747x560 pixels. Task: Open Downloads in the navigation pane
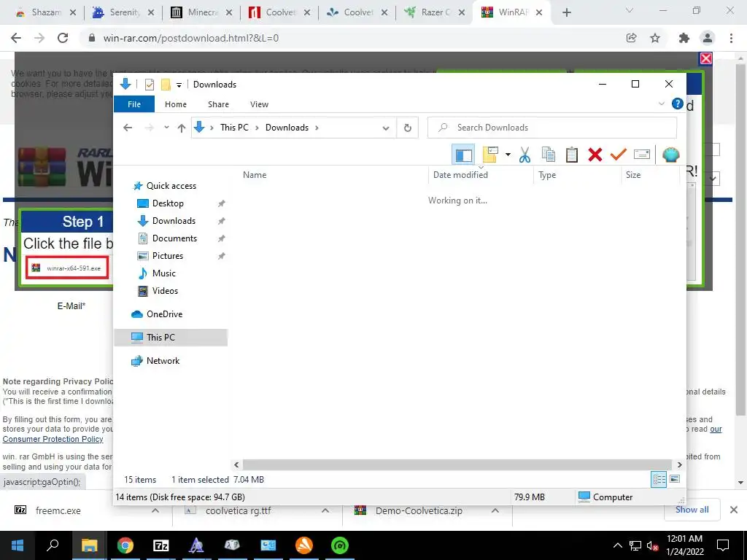174,221
